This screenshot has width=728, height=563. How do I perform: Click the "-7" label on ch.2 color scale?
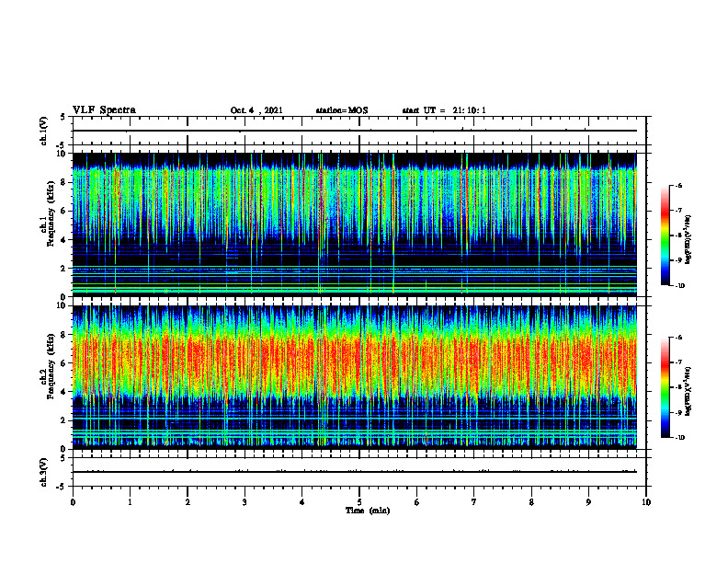pyautogui.click(x=678, y=362)
